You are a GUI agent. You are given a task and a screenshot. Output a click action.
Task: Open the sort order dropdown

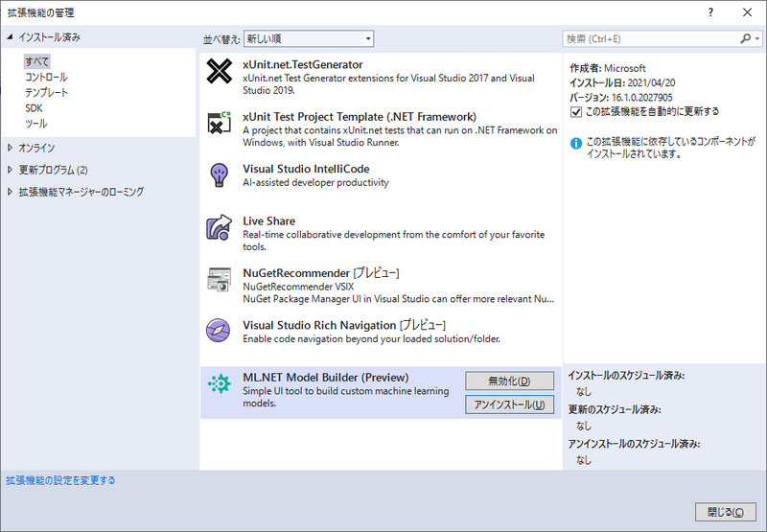coord(309,38)
